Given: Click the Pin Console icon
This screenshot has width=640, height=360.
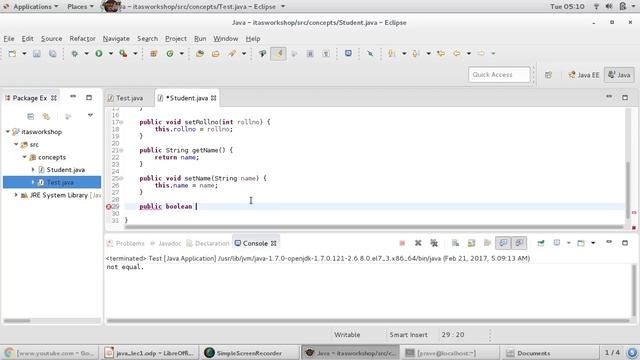Looking at the screenshot, I should point(541,243).
